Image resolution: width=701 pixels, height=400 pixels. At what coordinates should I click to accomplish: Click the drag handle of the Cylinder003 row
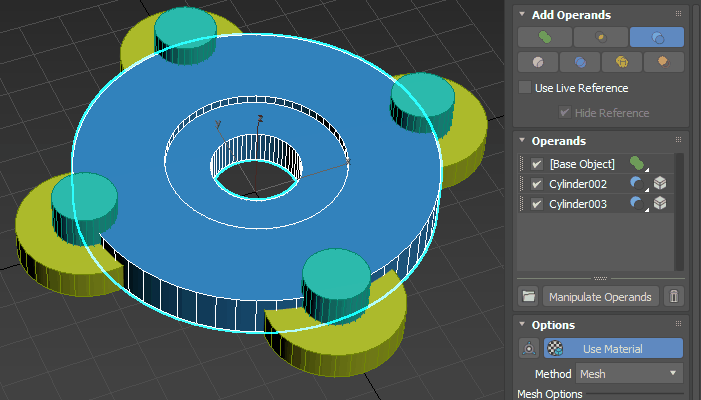[521, 204]
